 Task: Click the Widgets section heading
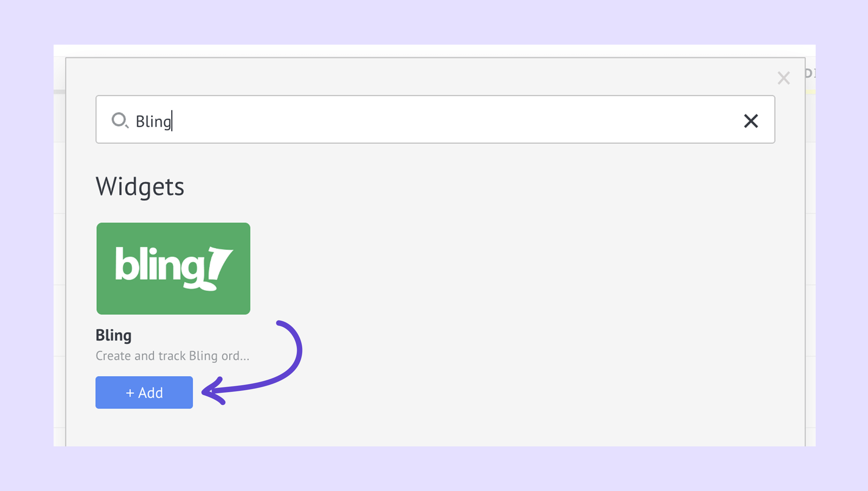tap(140, 187)
